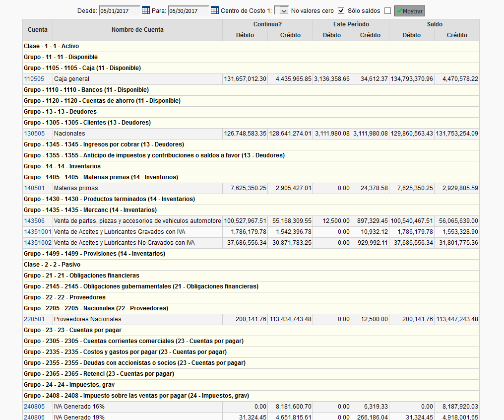Open the calendar picker for Desde date

(x=146, y=10)
